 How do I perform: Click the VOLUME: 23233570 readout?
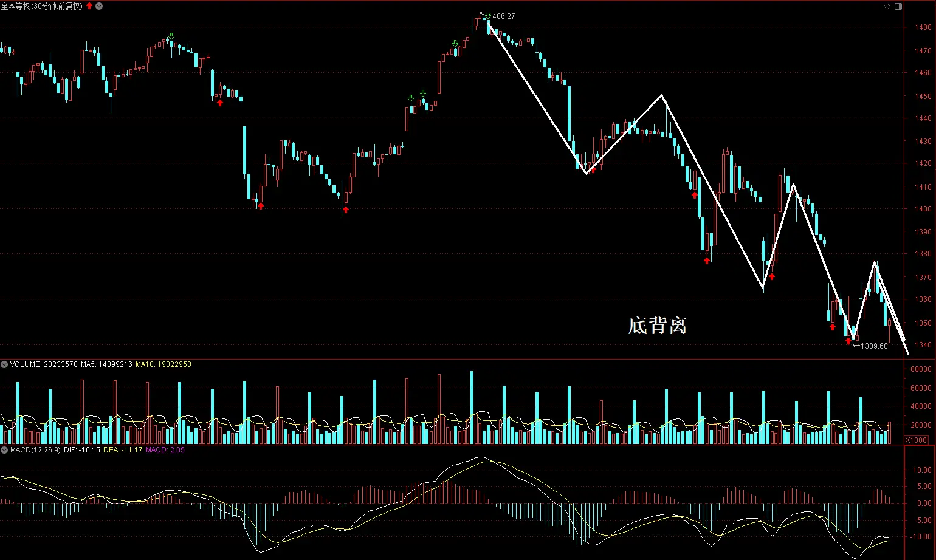(x=44, y=364)
